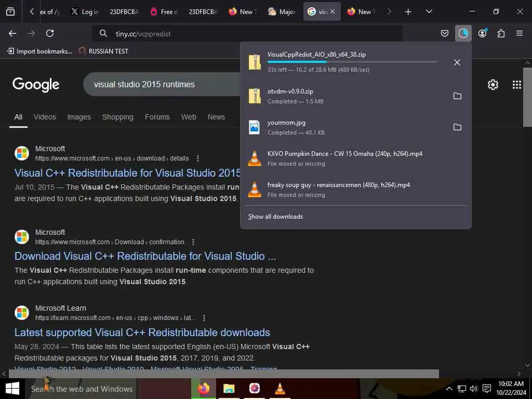532x399 pixels.
Task: Open the list all tabs dropdown
Action: (x=429, y=12)
